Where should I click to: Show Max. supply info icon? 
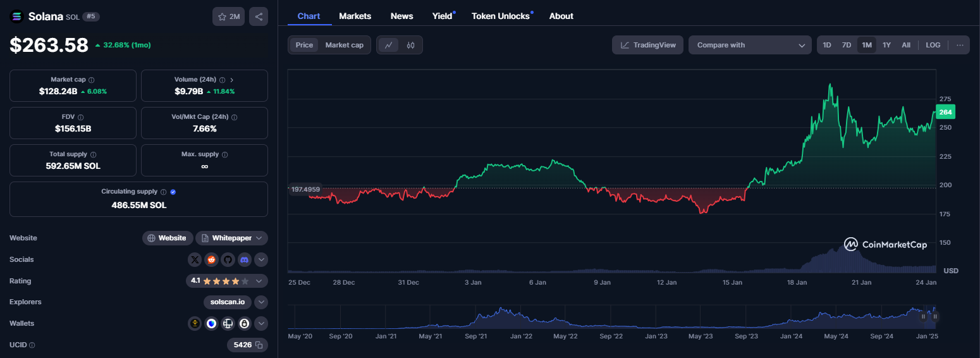(224, 154)
